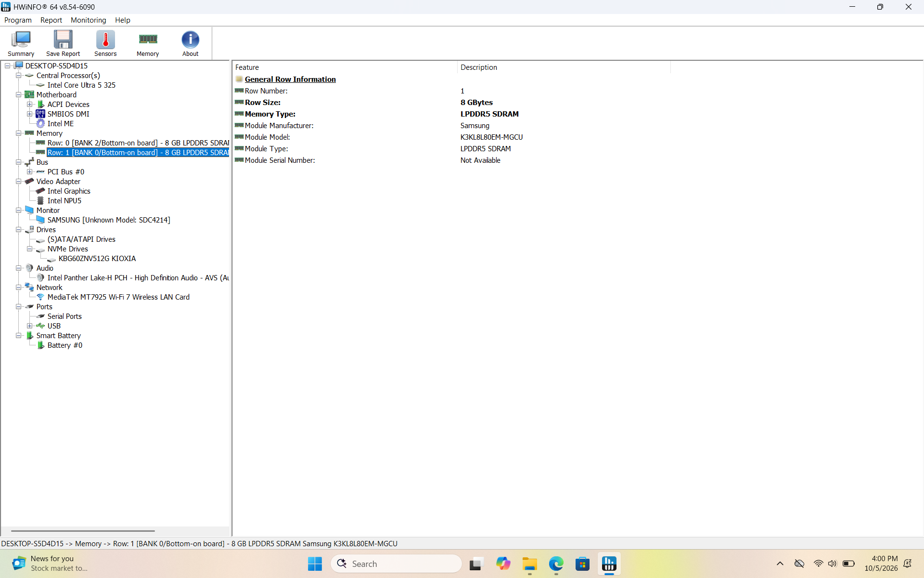Select SAMSUNG monitor SDC4214 entry
924x578 pixels.
pyautogui.click(x=109, y=220)
